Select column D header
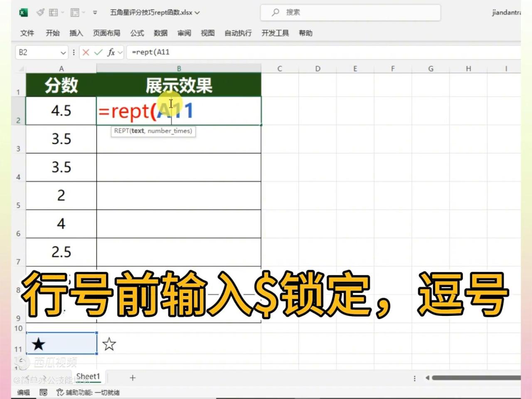The width and height of the screenshot is (532, 399). pos(318,69)
